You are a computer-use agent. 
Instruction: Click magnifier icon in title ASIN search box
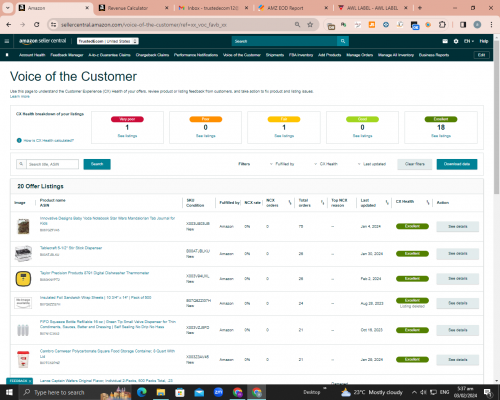click(21, 164)
